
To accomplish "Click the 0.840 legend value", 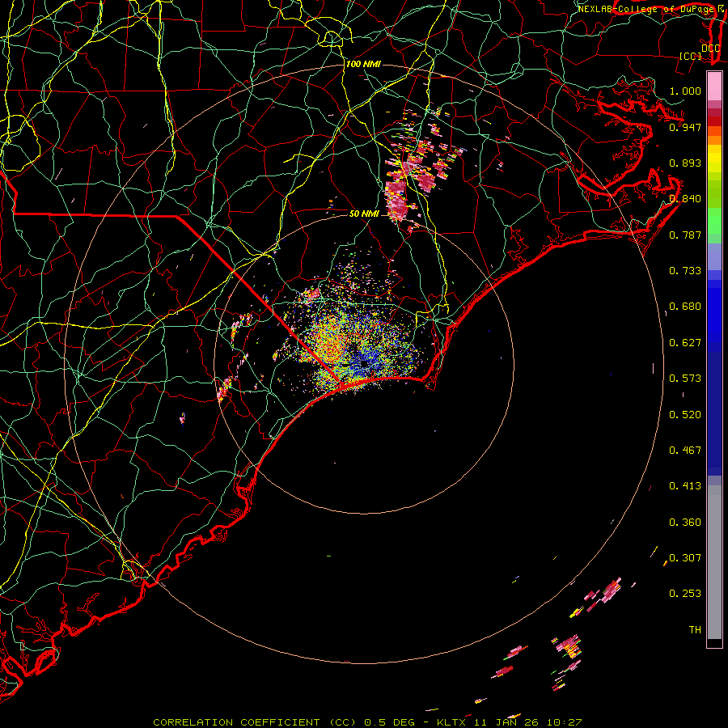I will click(685, 198).
